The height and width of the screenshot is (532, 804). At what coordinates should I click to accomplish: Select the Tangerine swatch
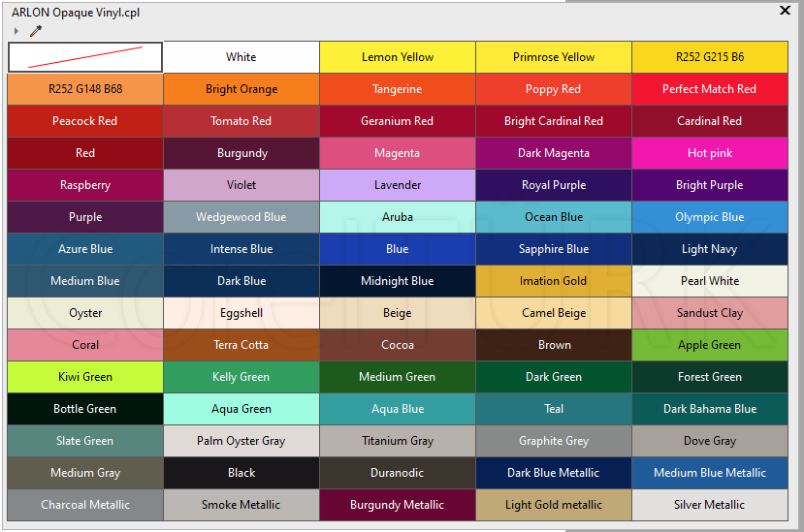398,89
